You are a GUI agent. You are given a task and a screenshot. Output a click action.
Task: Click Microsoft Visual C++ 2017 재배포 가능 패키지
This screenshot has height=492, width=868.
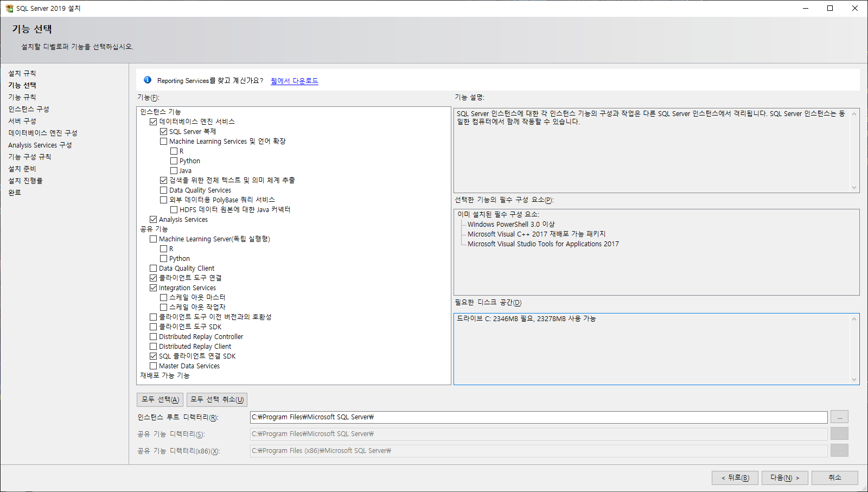point(537,234)
